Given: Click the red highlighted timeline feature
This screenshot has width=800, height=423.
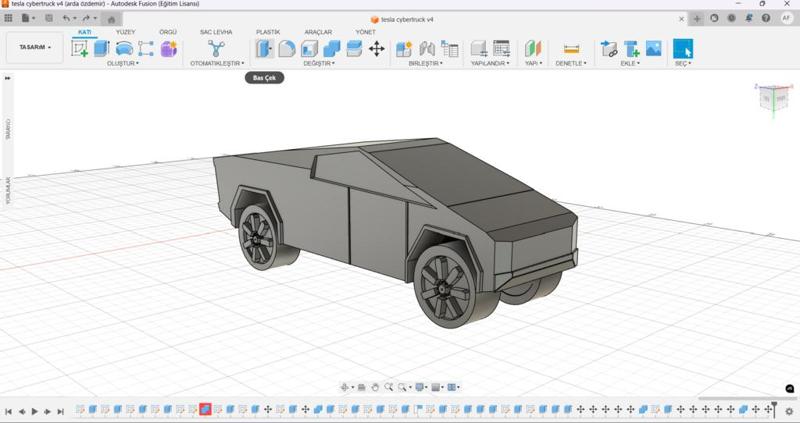Looking at the screenshot, I should tap(205, 410).
